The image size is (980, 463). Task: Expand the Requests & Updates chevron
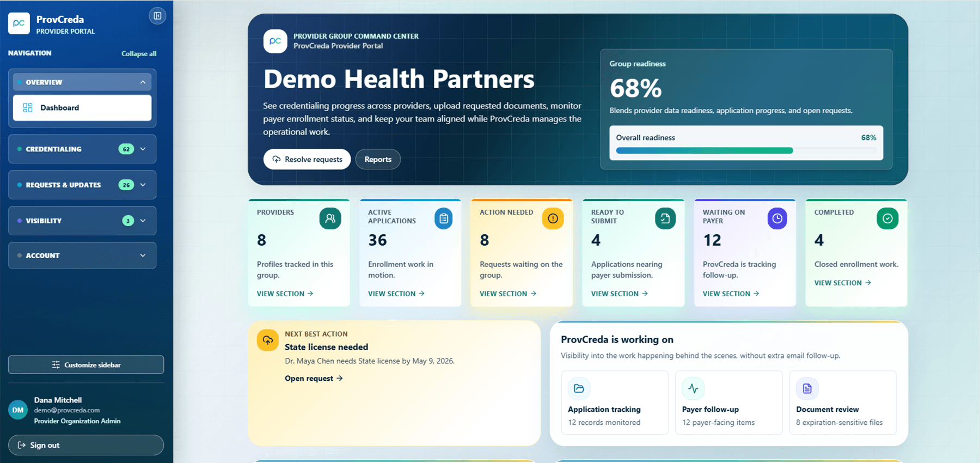click(x=143, y=185)
